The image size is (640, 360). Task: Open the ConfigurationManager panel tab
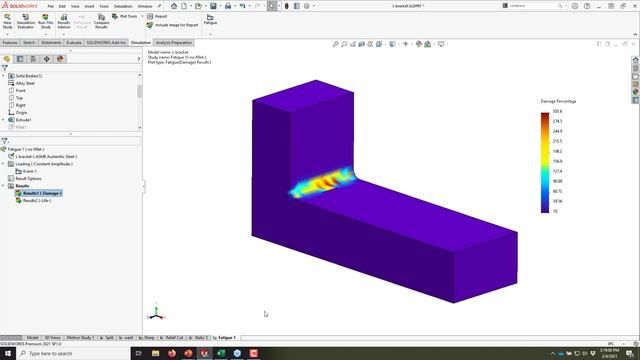pyautogui.click(x=33, y=59)
